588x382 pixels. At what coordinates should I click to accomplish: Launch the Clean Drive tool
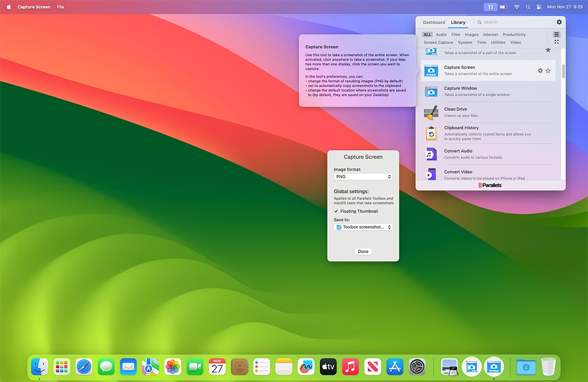tap(455, 112)
